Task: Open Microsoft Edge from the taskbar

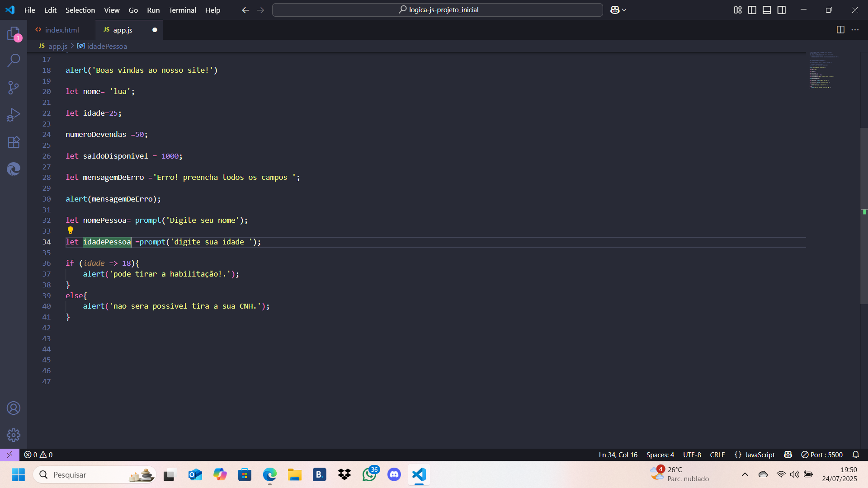Action: tap(270, 474)
